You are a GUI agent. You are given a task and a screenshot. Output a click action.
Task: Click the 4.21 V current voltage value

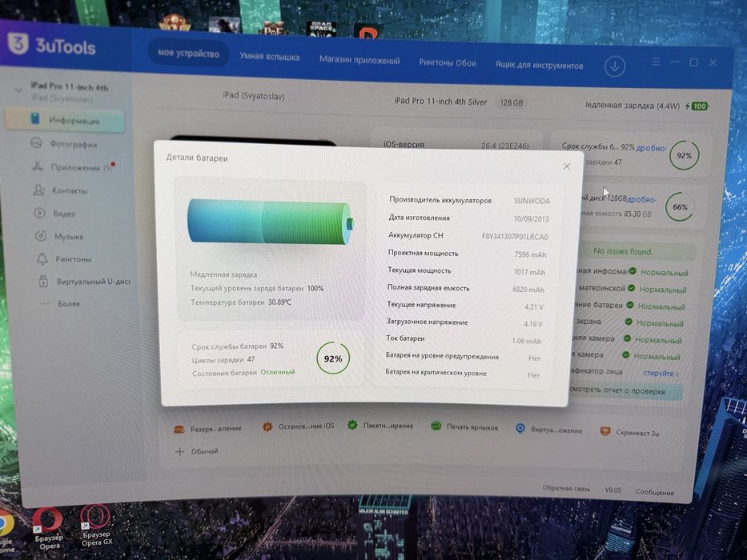[x=533, y=307]
